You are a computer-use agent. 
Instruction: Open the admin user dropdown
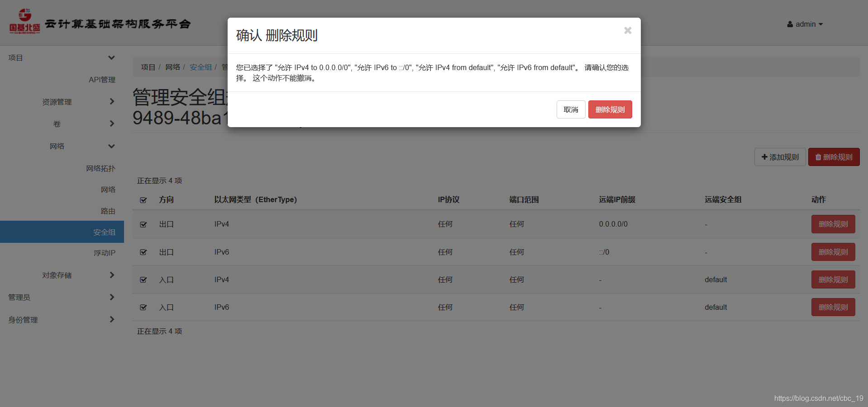click(x=805, y=24)
